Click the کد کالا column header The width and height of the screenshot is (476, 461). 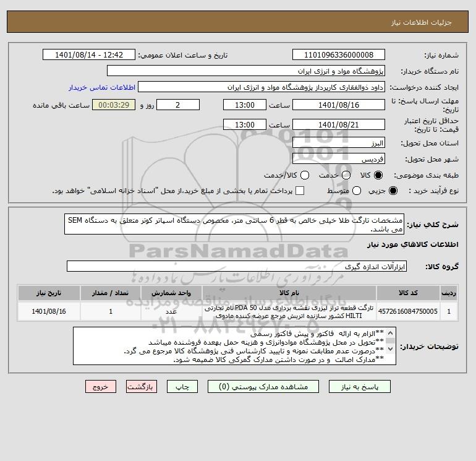408,293
